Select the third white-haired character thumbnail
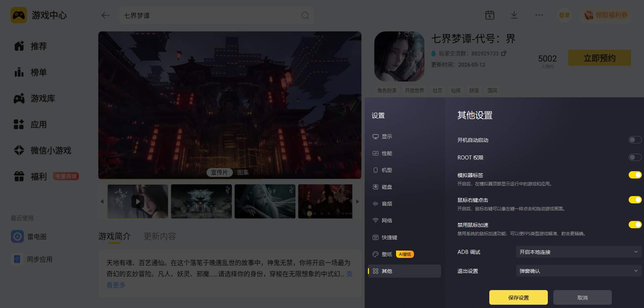Viewport: 644px width, 308px height. click(x=265, y=201)
